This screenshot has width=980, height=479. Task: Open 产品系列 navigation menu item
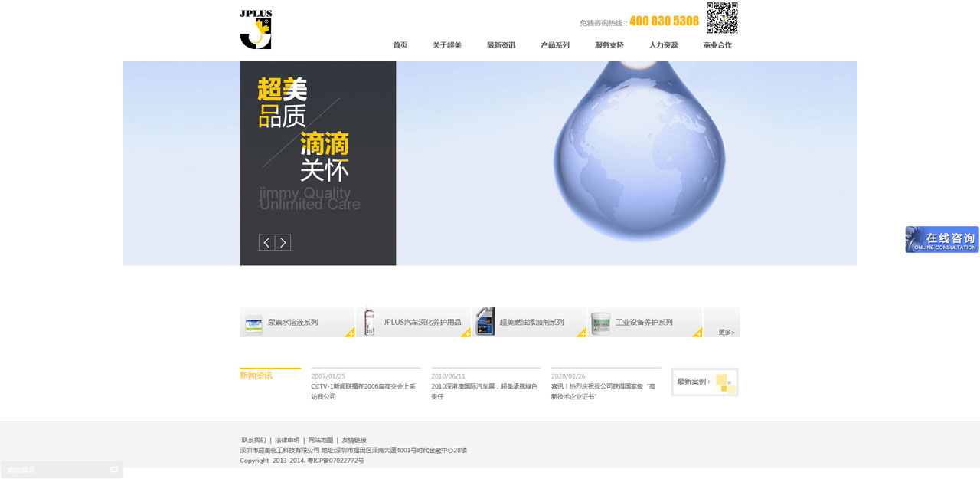click(555, 45)
